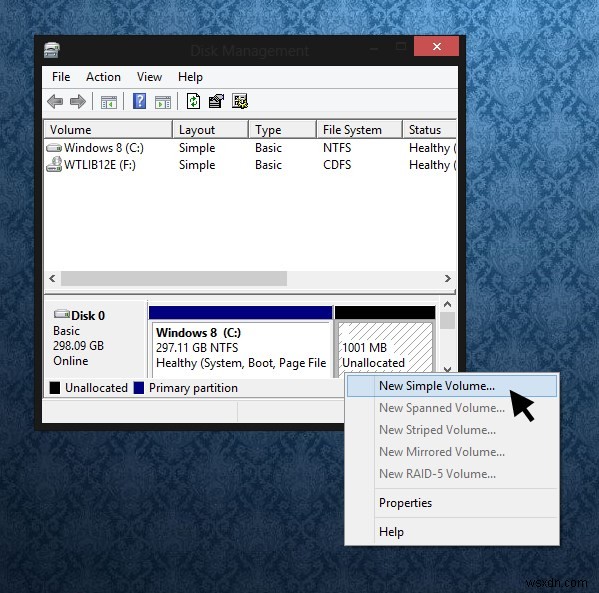Choose New Mirrored Volume... context menu entry
The height and width of the screenshot is (593, 599).
(452, 452)
